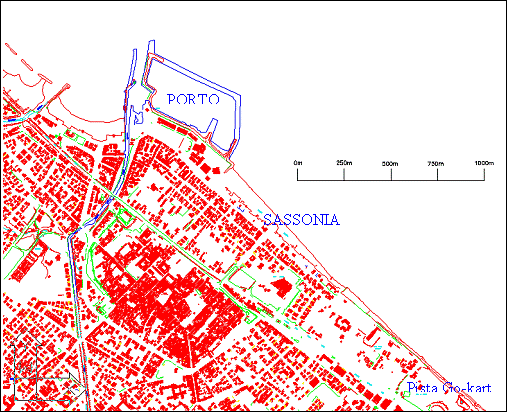Click the tick mark beneath the 500m label
Screen dimensions: 507x412
pos(391,175)
